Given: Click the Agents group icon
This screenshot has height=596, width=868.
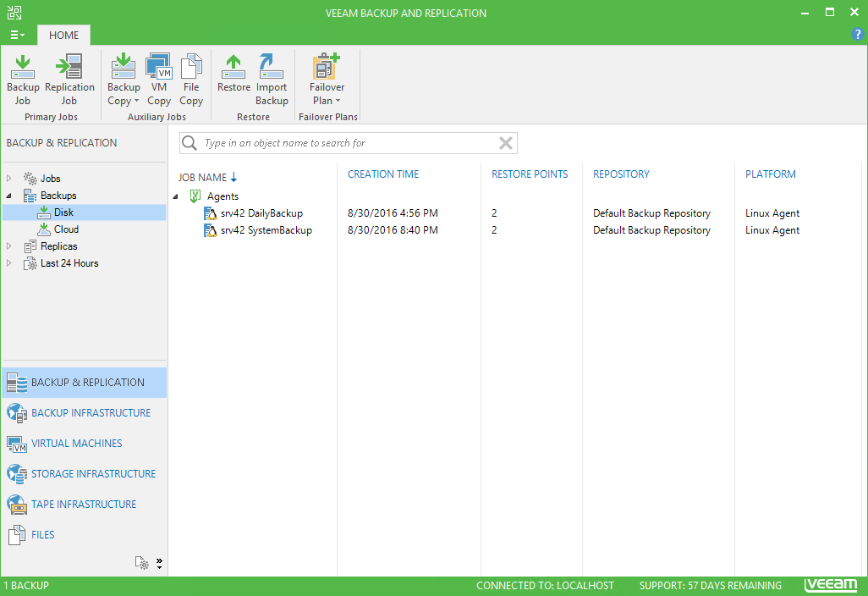Looking at the screenshot, I should tap(195, 196).
